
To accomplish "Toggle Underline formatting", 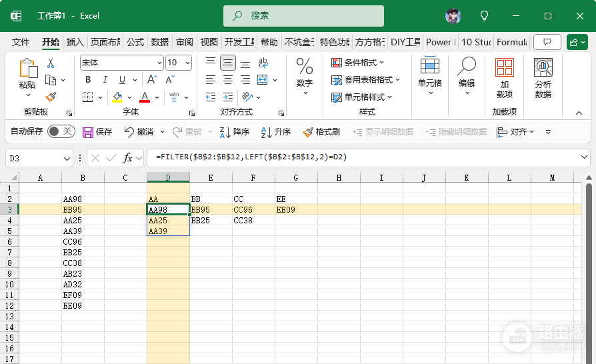I will (122, 80).
